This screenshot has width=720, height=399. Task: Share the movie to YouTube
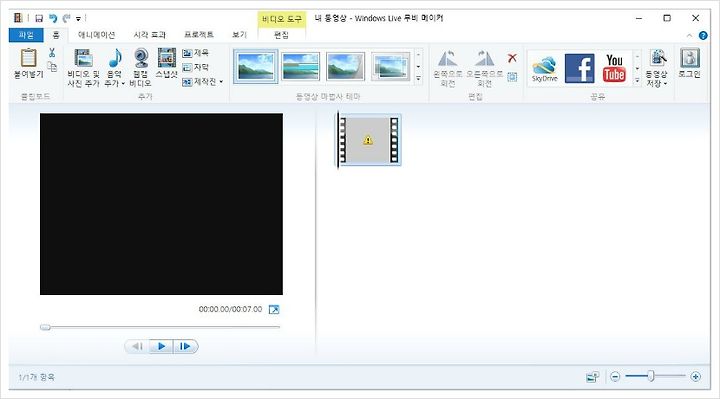[x=614, y=68]
